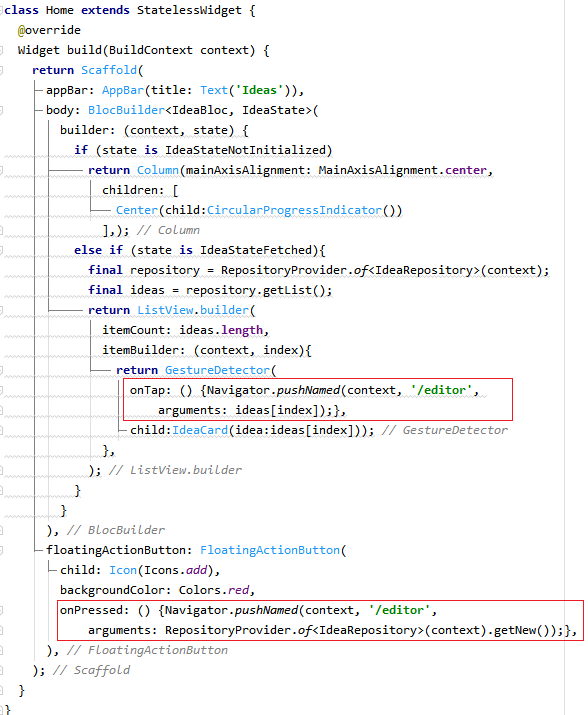Click the 'repository' variable in the final declaration
The image size is (588, 715).
pos(165,270)
